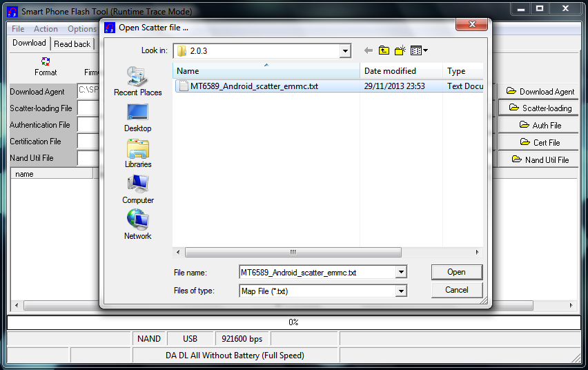The image size is (588, 370).
Task: Open Computer in places bar
Action: click(x=137, y=189)
